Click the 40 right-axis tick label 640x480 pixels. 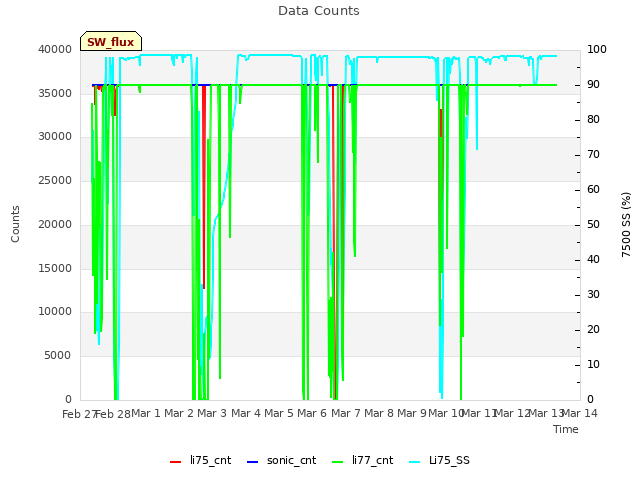tap(593, 259)
